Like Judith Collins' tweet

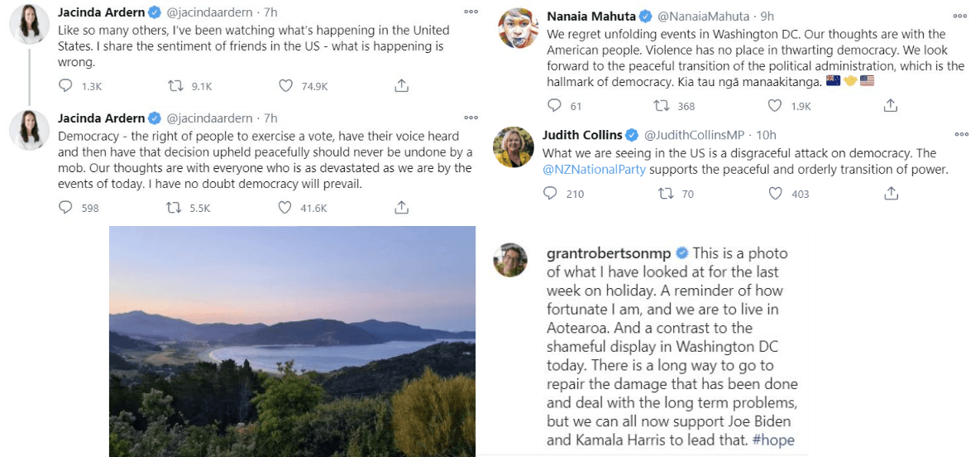coord(775,193)
